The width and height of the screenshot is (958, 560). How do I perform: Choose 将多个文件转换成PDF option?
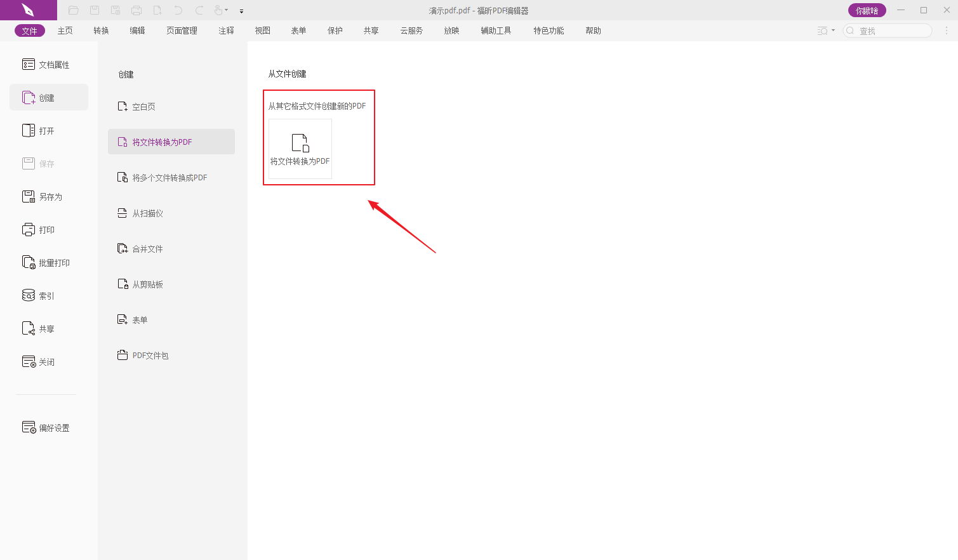tap(170, 178)
